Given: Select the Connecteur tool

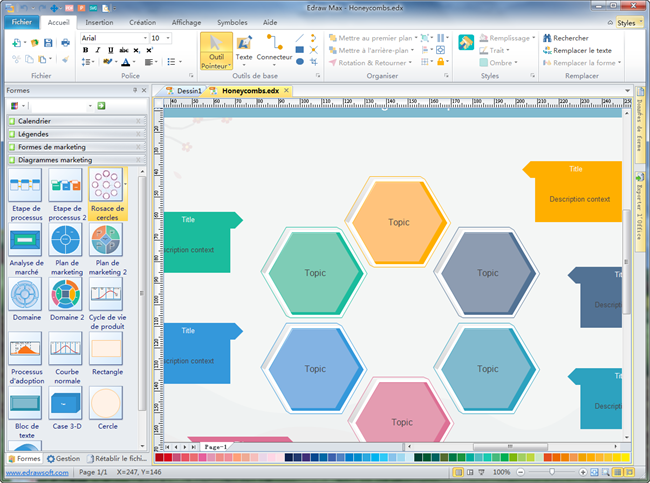Looking at the screenshot, I should (274, 51).
